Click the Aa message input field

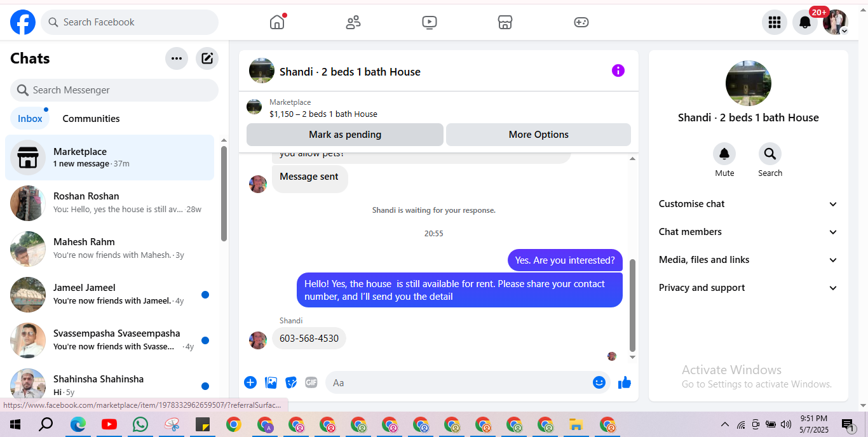[460, 382]
